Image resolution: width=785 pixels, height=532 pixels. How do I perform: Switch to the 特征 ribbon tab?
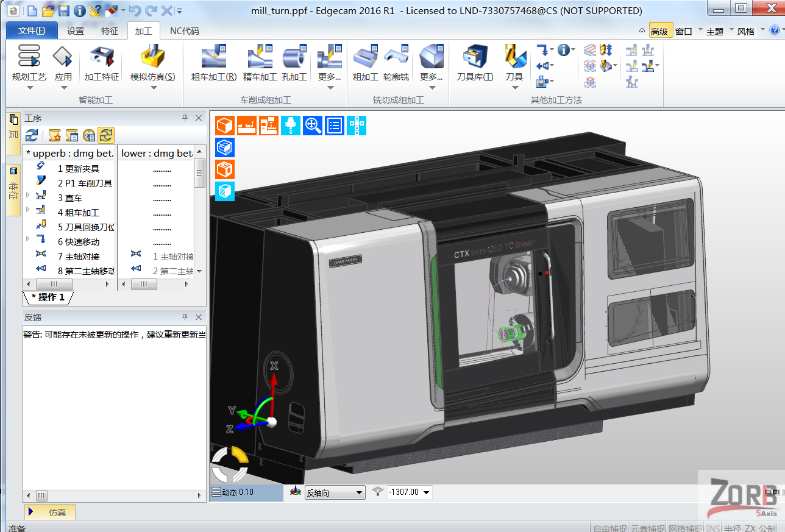pos(110,31)
